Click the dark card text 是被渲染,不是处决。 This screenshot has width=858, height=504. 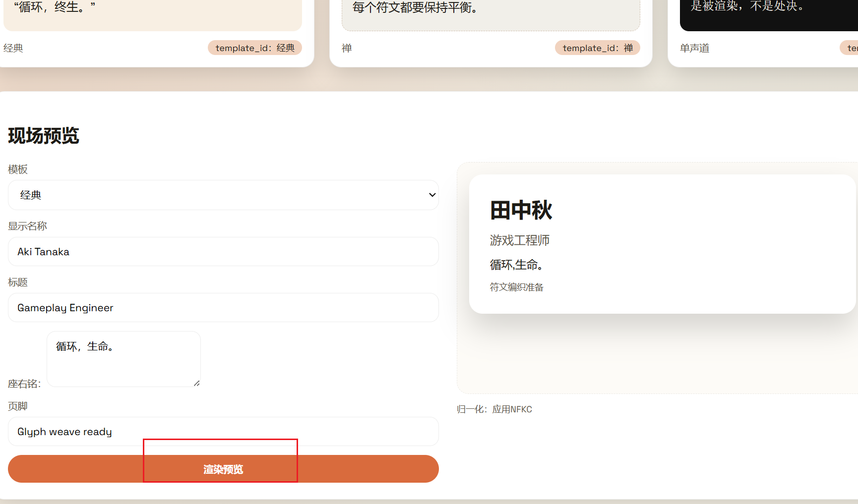pos(747,6)
